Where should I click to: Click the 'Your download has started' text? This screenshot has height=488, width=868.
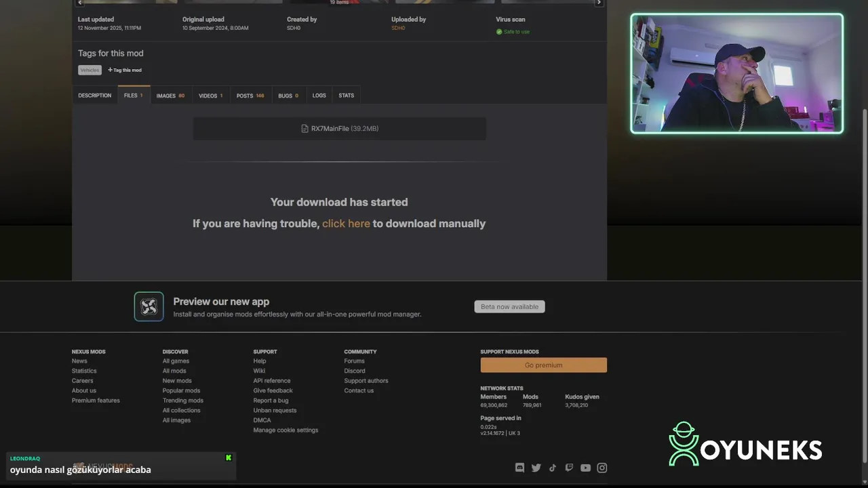coord(339,202)
